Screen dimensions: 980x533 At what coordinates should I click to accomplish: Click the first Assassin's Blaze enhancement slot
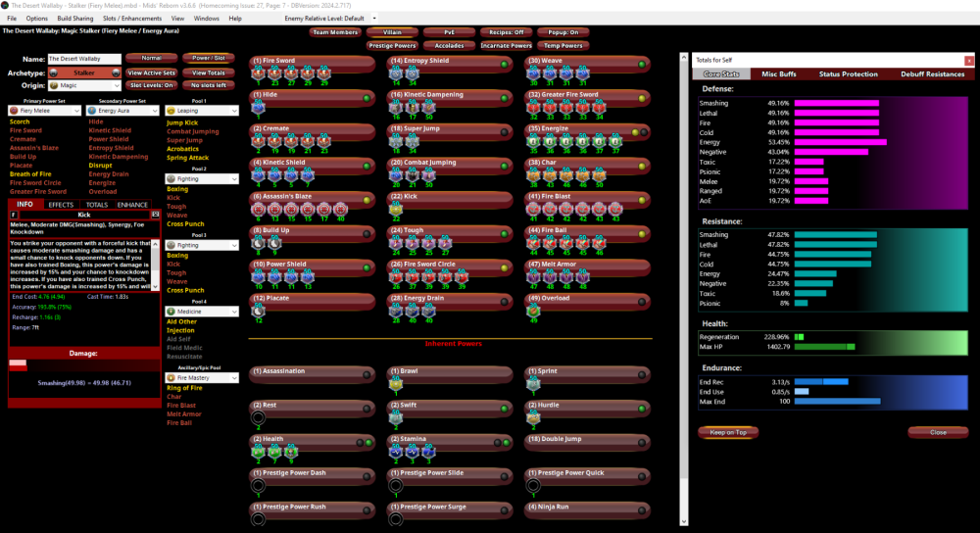[258, 209]
